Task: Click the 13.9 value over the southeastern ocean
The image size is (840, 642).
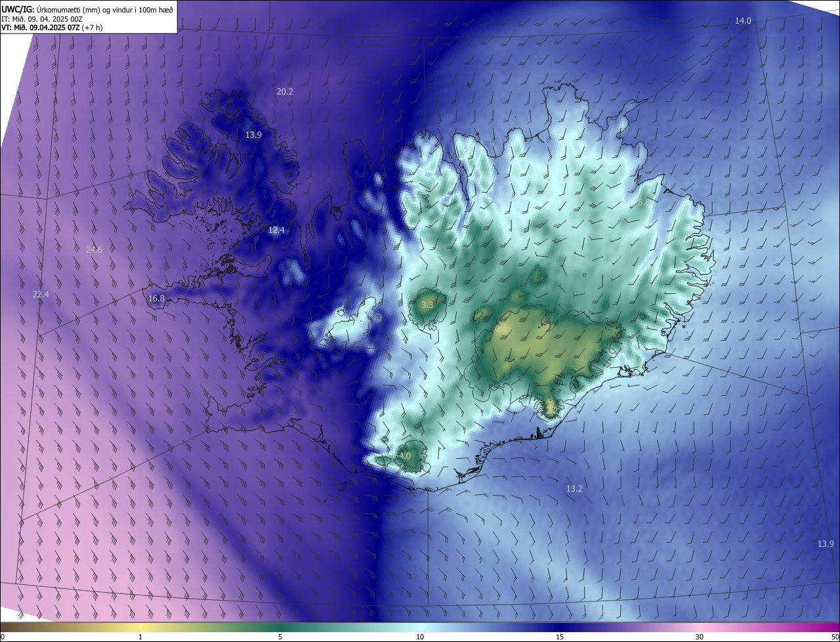Action: click(x=826, y=544)
